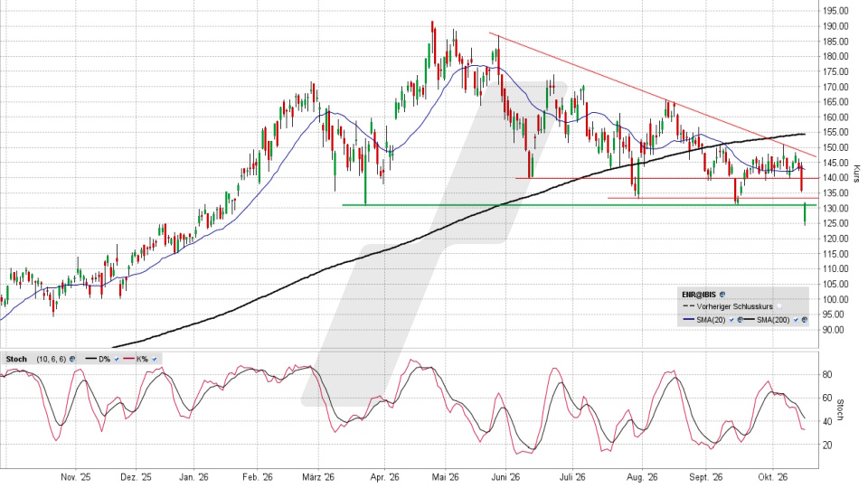This screenshot has height=488, width=868.
Task: Click the SMA(20) legend label
Action: (x=711, y=320)
